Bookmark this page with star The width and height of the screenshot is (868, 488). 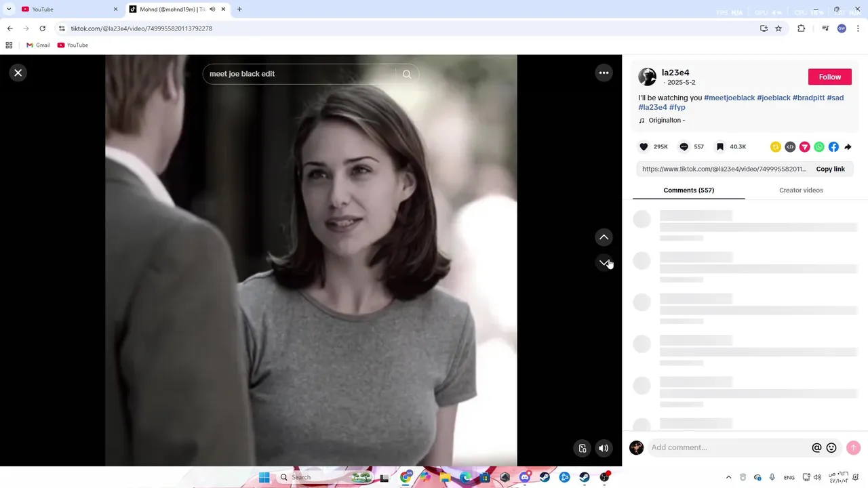[778, 28]
